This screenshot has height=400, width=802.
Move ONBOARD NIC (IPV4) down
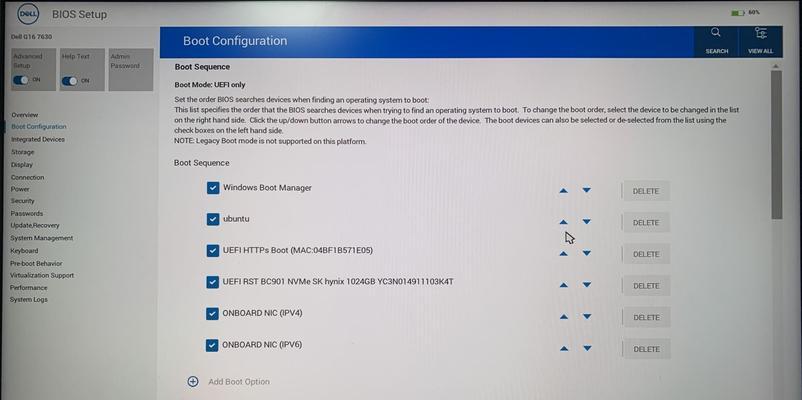587,317
